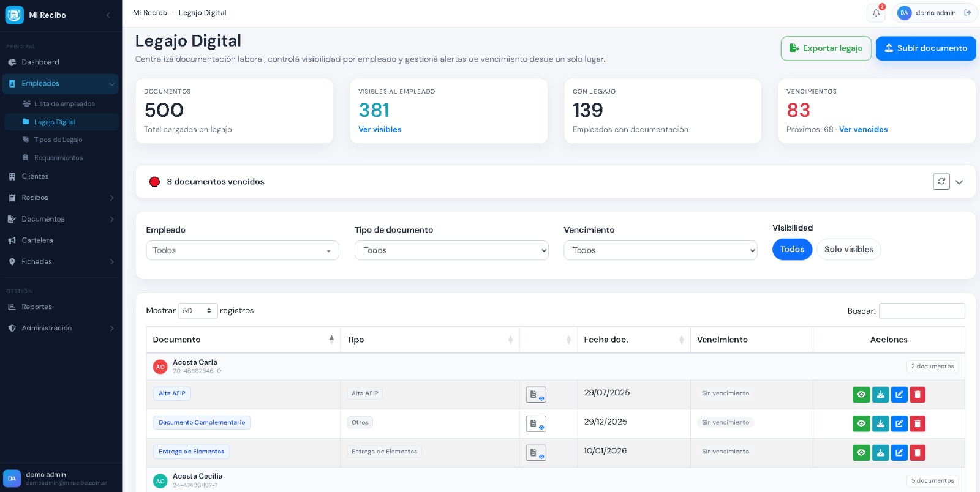Download the Alta AFIP document
Image resolution: width=980 pixels, height=492 pixels.
click(x=880, y=395)
